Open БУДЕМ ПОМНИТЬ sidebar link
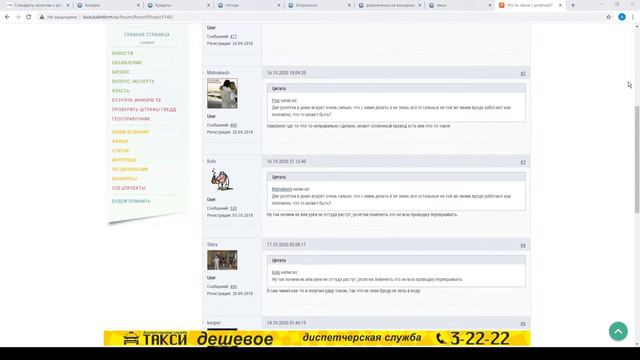The image size is (640, 360). [131, 202]
